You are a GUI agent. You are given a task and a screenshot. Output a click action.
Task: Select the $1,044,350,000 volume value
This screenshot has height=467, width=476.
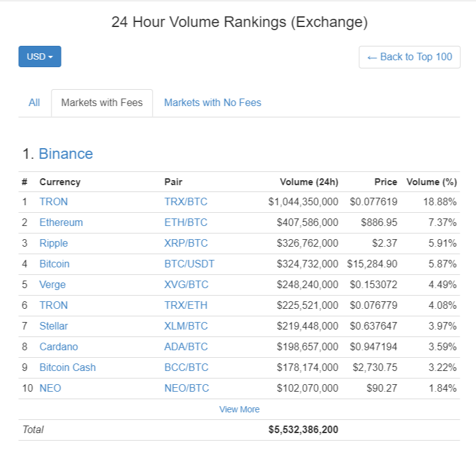[303, 201]
